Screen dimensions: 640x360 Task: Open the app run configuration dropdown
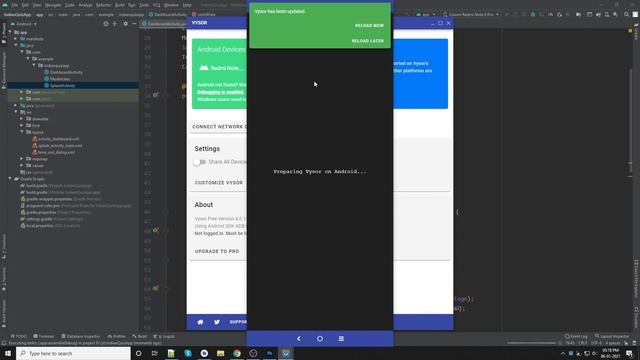point(426,14)
